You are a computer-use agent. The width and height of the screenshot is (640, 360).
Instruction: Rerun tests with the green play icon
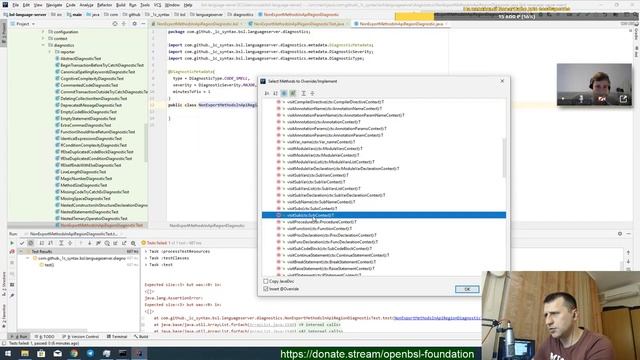pyautogui.click(x=12, y=243)
